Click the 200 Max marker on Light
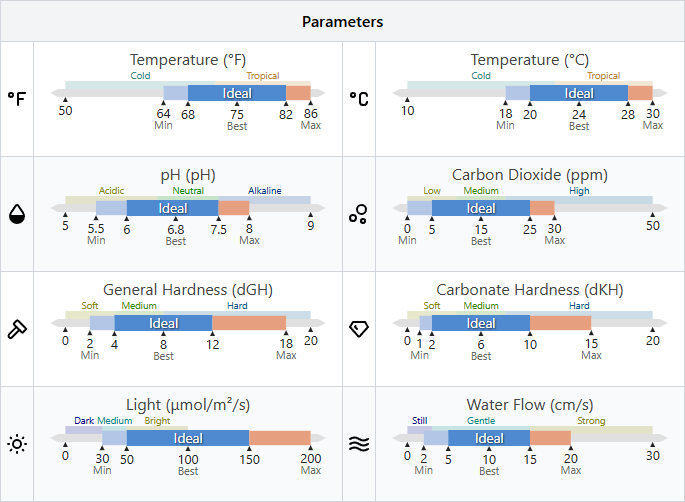This screenshot has height=502, width=685. [310, 464]
